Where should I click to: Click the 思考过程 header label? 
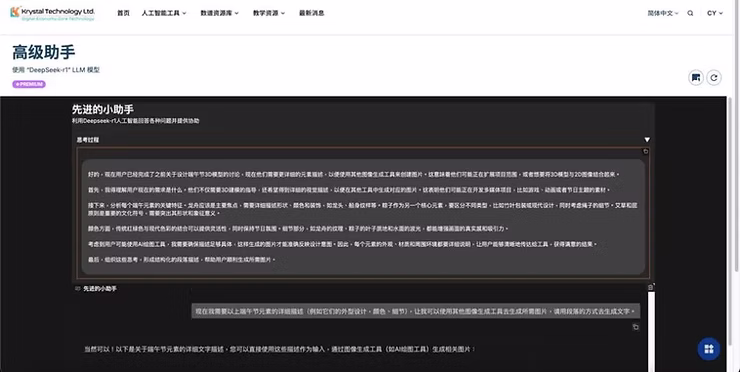point(88,140)
